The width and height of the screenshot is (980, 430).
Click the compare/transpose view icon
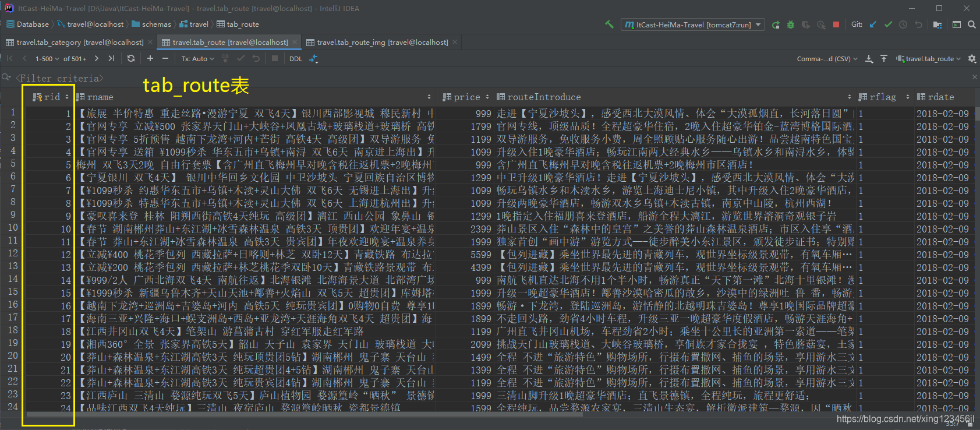coord(314,58)
